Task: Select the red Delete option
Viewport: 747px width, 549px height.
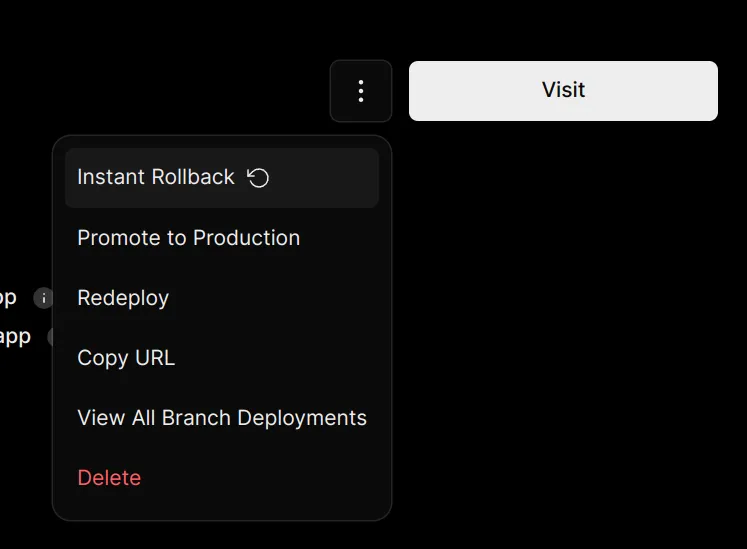Action: tap(222, 478)
